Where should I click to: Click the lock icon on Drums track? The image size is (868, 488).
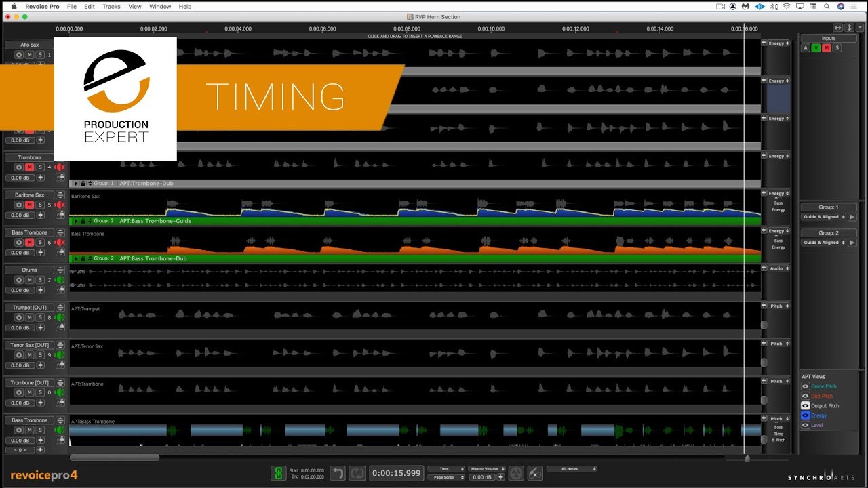(61, 290)
